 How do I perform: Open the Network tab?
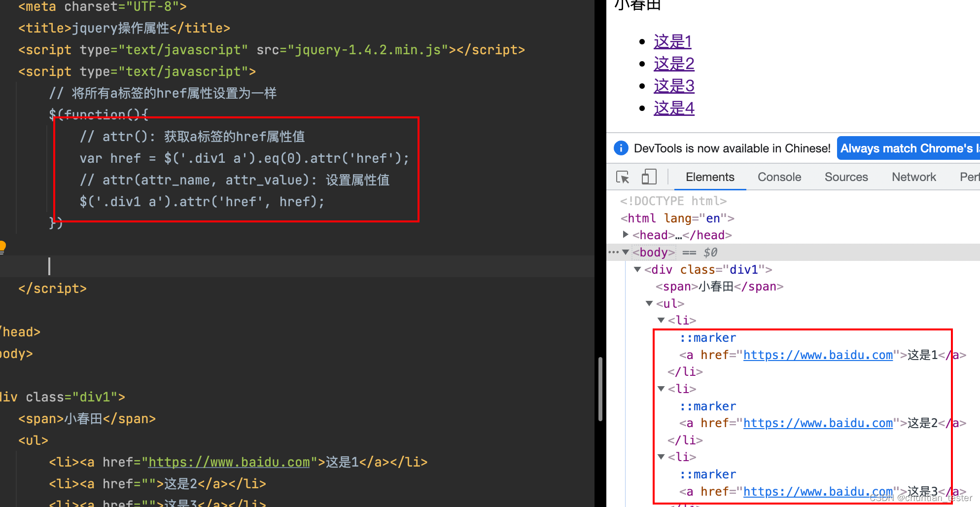(x=914, y=177)
